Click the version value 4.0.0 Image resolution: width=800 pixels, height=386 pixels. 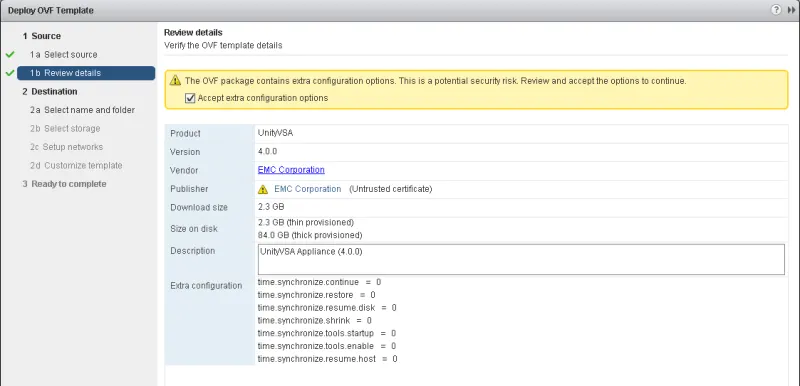(x=267, y=151)
